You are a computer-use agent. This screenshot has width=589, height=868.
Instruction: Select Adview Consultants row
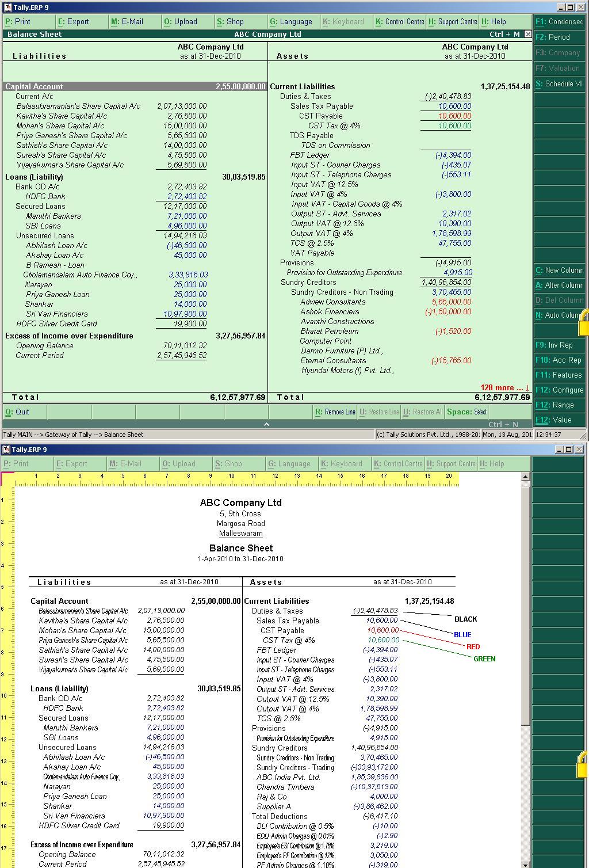[332, 302]
